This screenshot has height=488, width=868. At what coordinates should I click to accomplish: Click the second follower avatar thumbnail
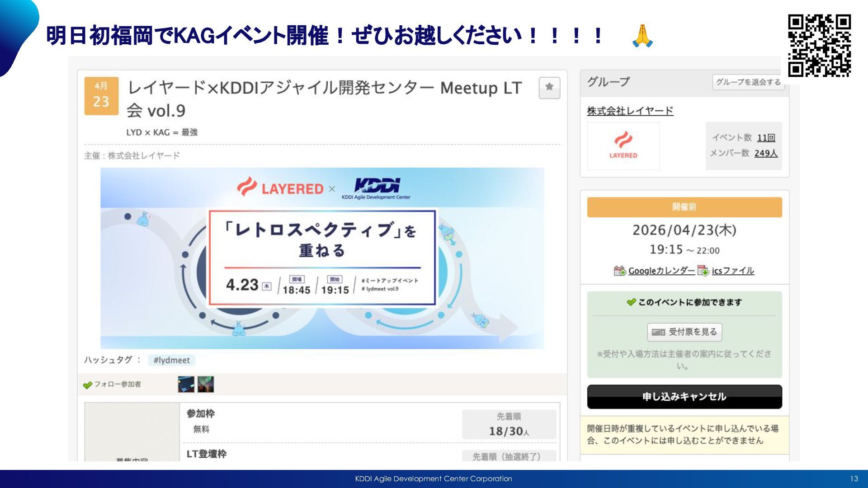click(x=206, y=384)
